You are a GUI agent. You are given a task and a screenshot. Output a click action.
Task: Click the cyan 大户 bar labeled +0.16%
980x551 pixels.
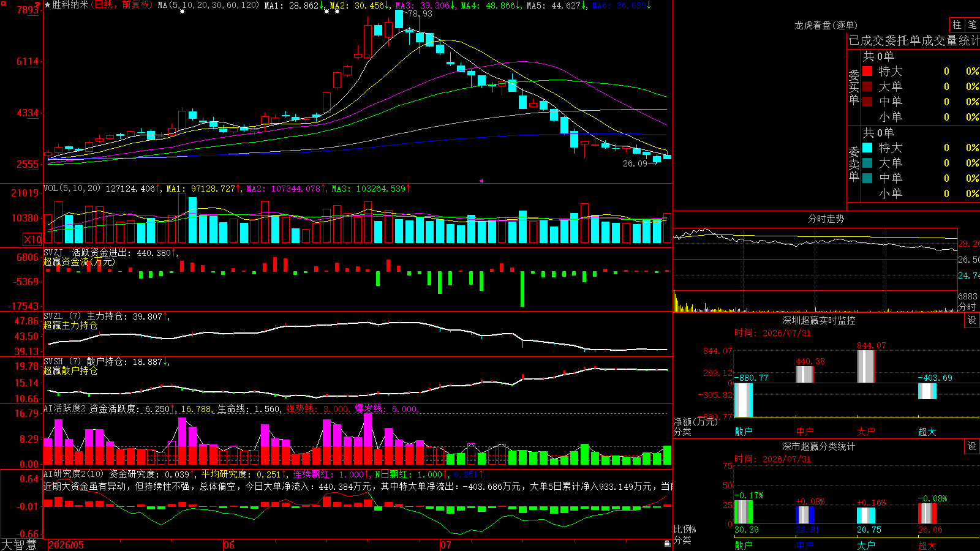866,515
